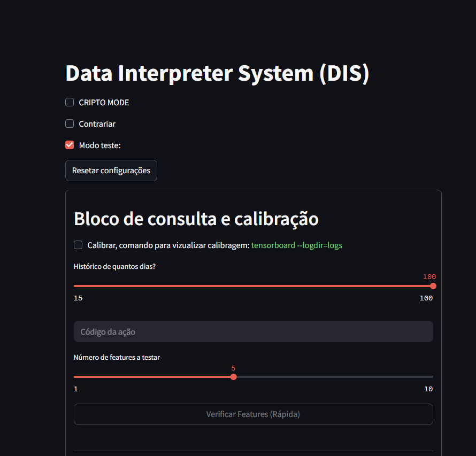Click the red 100 value above the Histórico slider

429,277
